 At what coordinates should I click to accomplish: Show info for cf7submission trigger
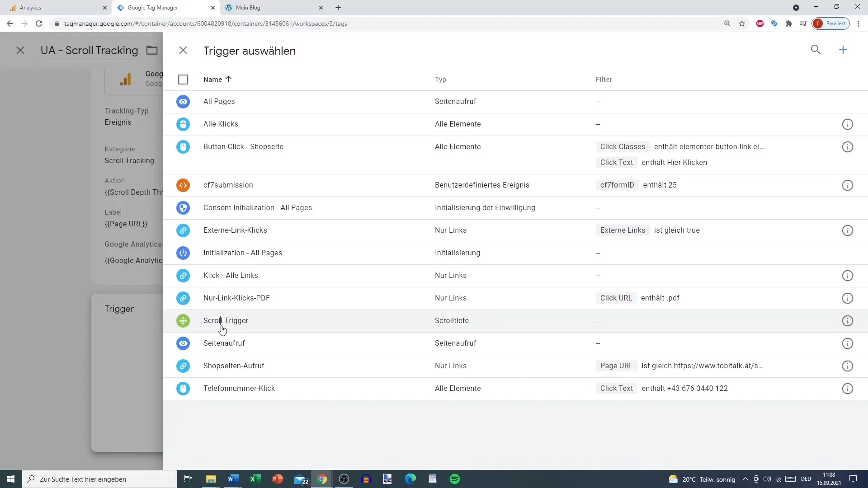(848, 185)
